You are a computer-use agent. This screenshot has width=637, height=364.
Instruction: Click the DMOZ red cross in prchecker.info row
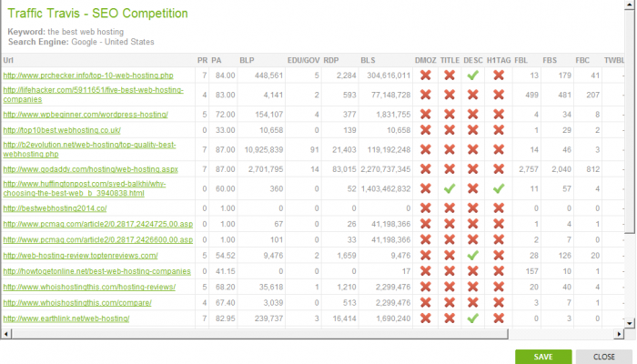[425, 76]
